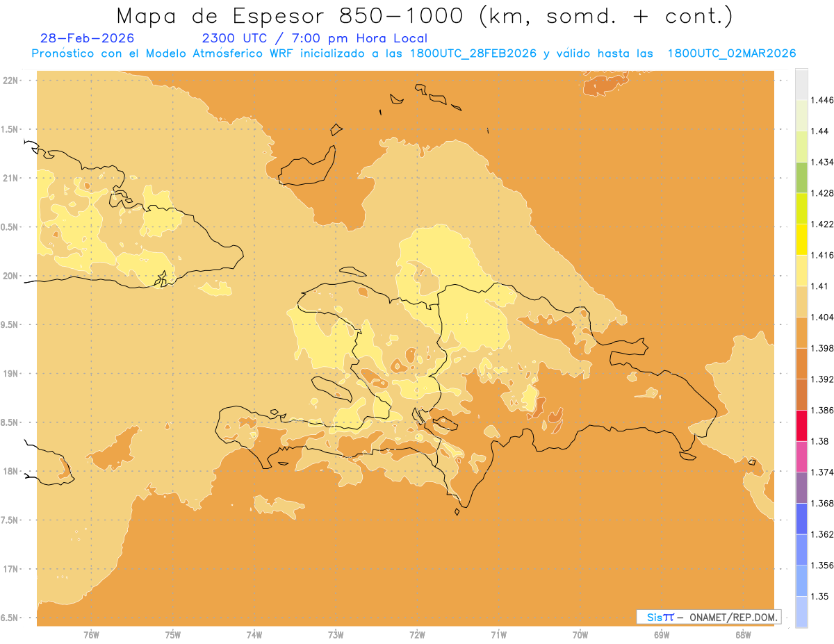Click the 68W longitude axis label
The height and width of the screenshot is (644, 834).
(x=743, y=635)
